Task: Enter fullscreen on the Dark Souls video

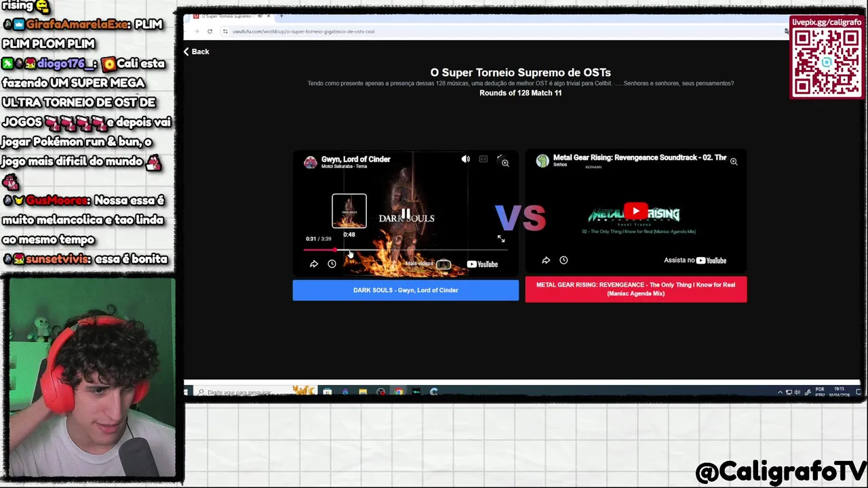Action: [500, 239]
